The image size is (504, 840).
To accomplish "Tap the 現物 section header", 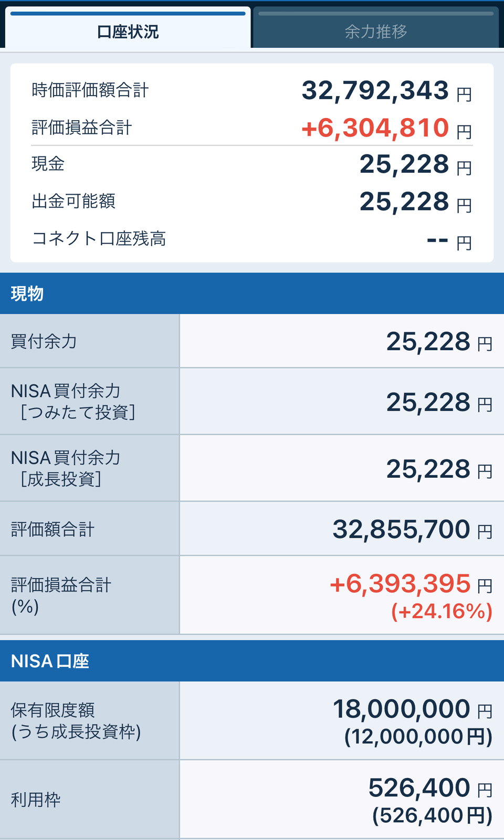I will tap(252, 293).
